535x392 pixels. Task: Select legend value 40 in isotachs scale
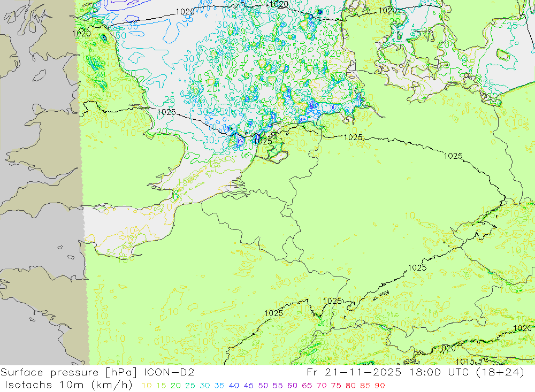click(234, 386)
